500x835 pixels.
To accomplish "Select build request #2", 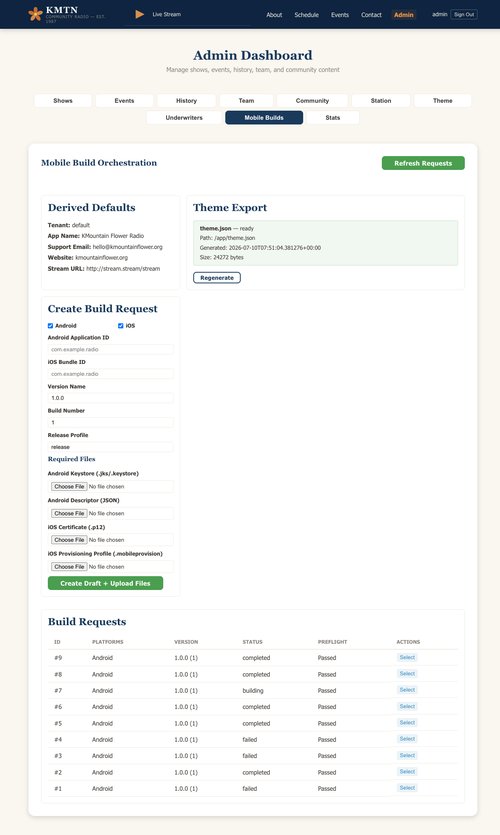I will (407, 772).
